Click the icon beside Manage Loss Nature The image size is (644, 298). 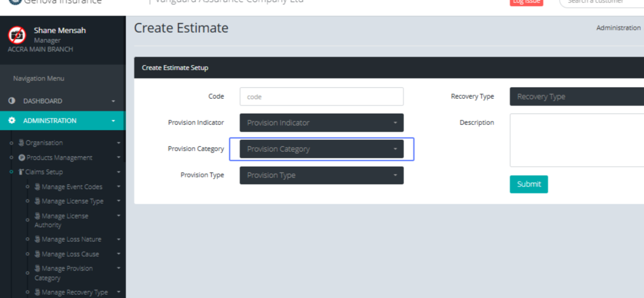coord(38,240)
